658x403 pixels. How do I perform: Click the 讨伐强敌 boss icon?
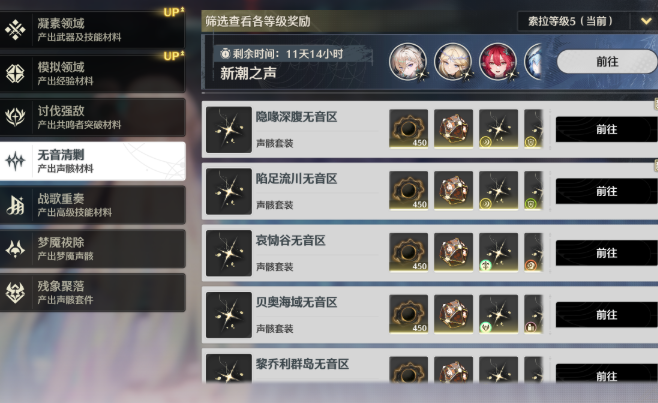coord(16,117)
